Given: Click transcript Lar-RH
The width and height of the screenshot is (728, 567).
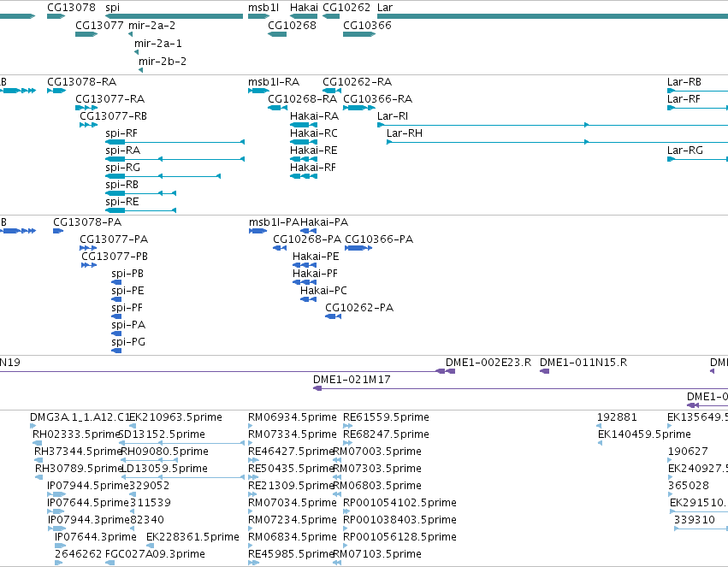Looking at the screenshot, I should pyautogui.click(x=405, y=133).
